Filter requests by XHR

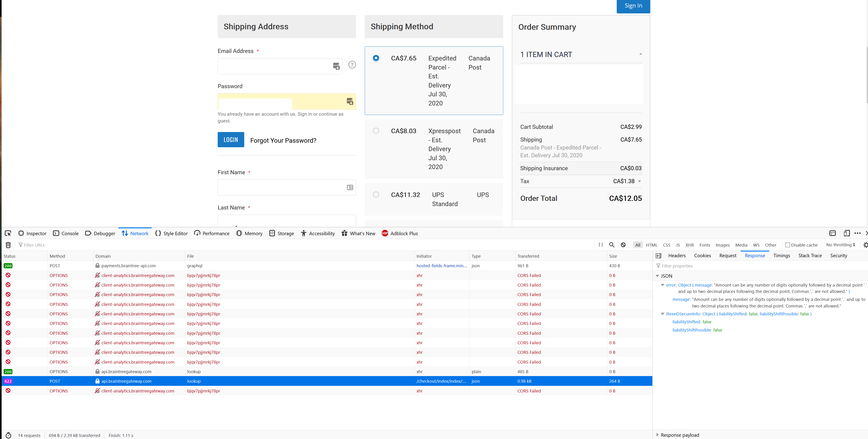689,245
